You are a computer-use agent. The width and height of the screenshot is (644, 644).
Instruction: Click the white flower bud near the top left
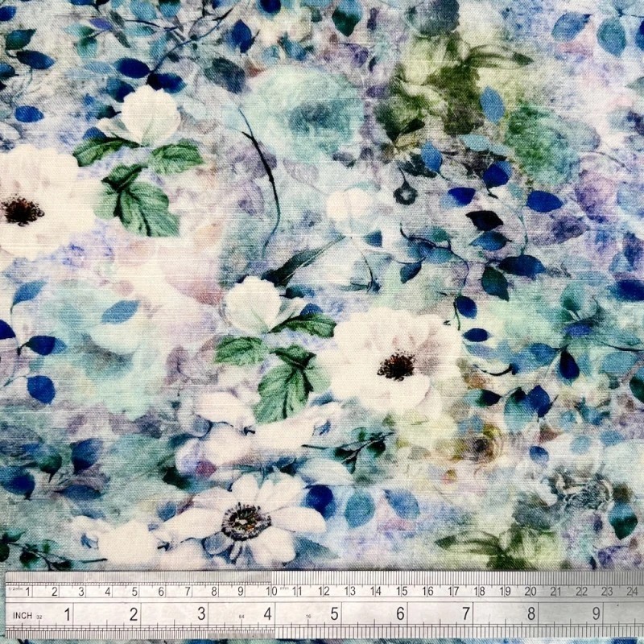(x=149, y=115)
